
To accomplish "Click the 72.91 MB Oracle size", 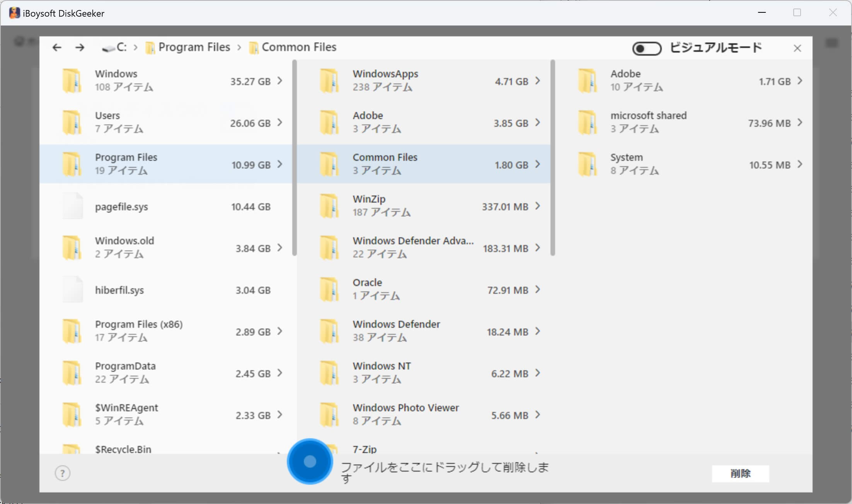I will 508,290.
